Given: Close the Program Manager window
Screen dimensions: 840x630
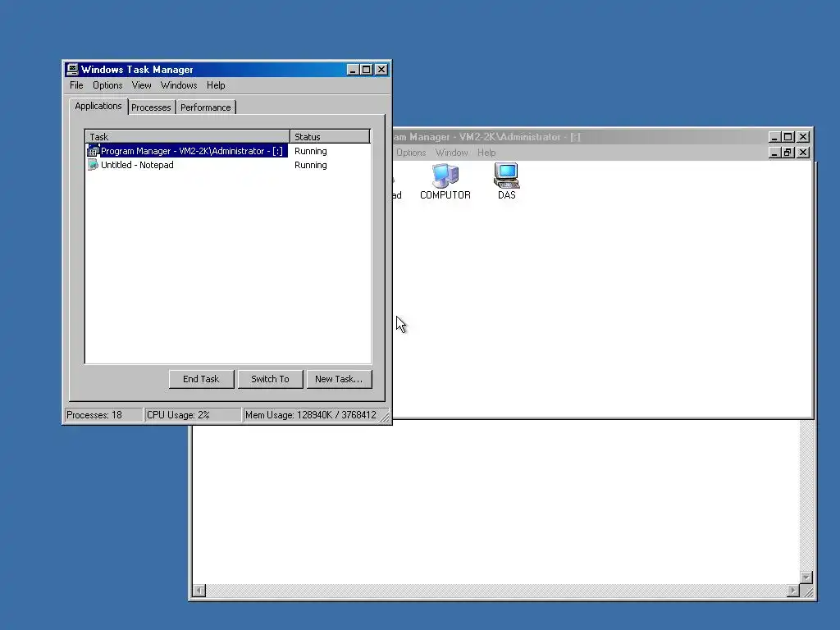Looking at the screenshot, I should 803,137.
